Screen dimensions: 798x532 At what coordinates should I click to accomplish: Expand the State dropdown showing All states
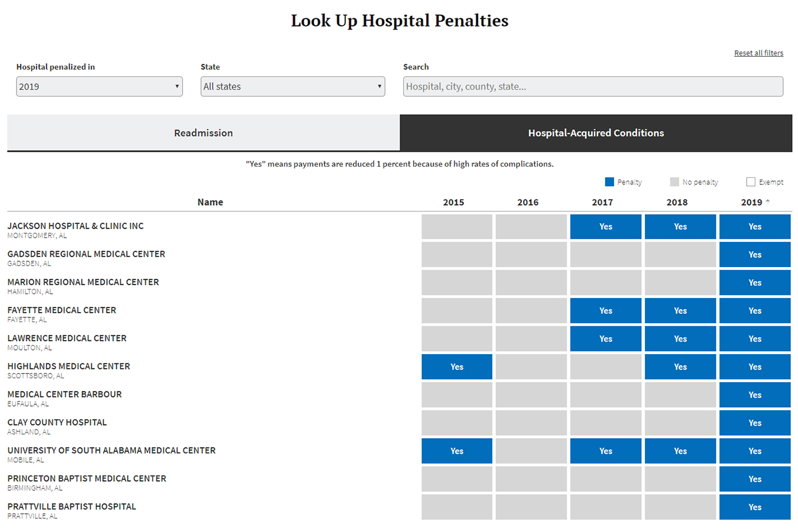[293, 86]
